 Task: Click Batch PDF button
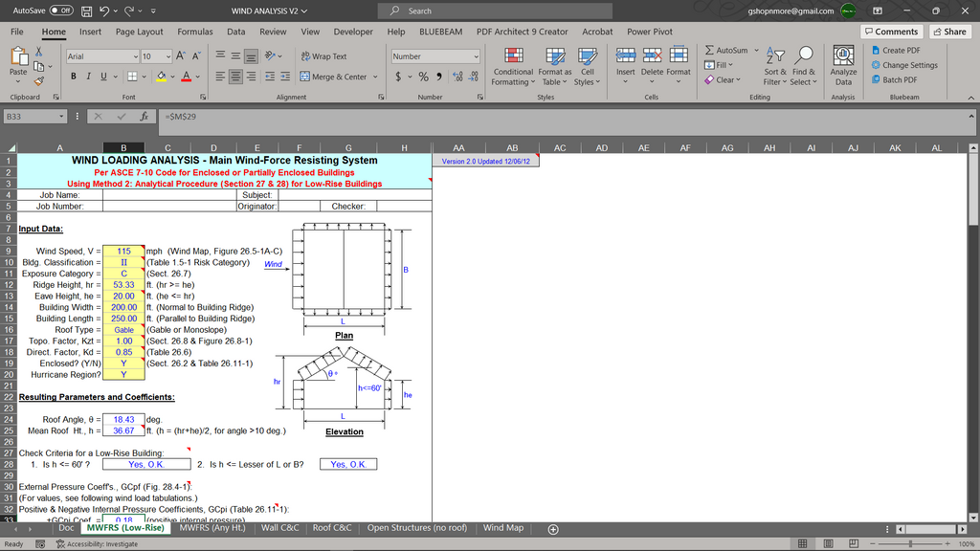coord(895,80)
